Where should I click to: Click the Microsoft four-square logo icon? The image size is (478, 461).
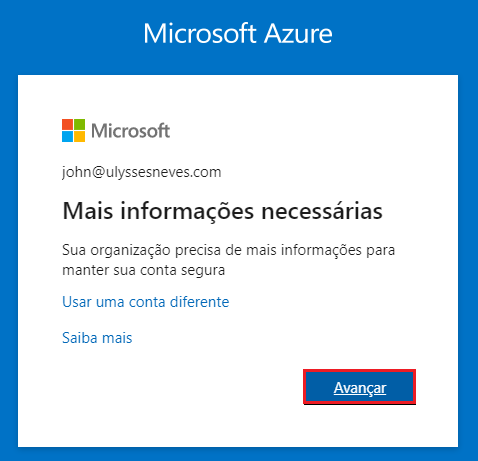point(73,130)
